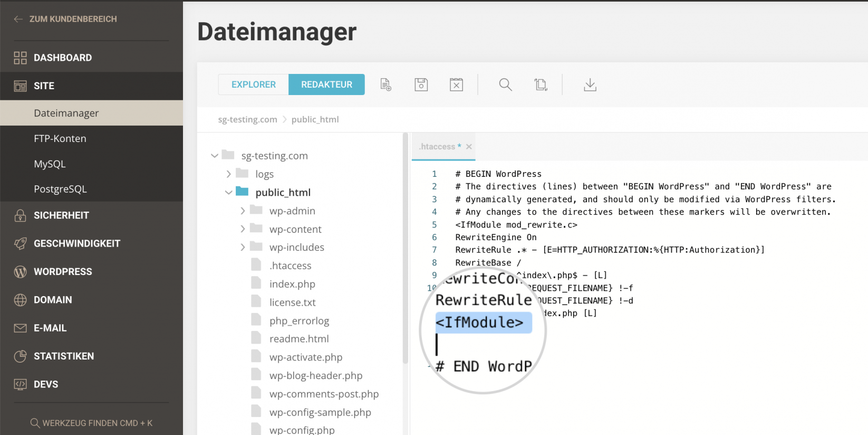Select readme.html in the file tree
This screenshot has height=435, width=868.
(x=299, y=339)
